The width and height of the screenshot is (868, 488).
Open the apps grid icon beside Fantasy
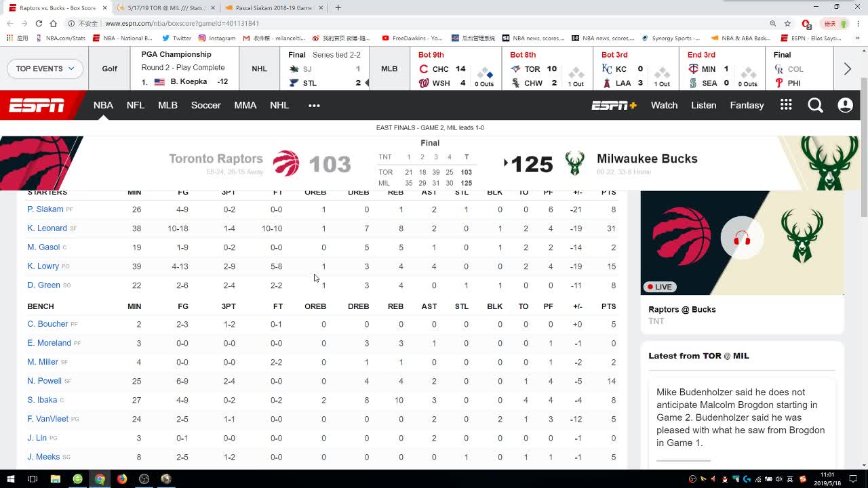786,105
